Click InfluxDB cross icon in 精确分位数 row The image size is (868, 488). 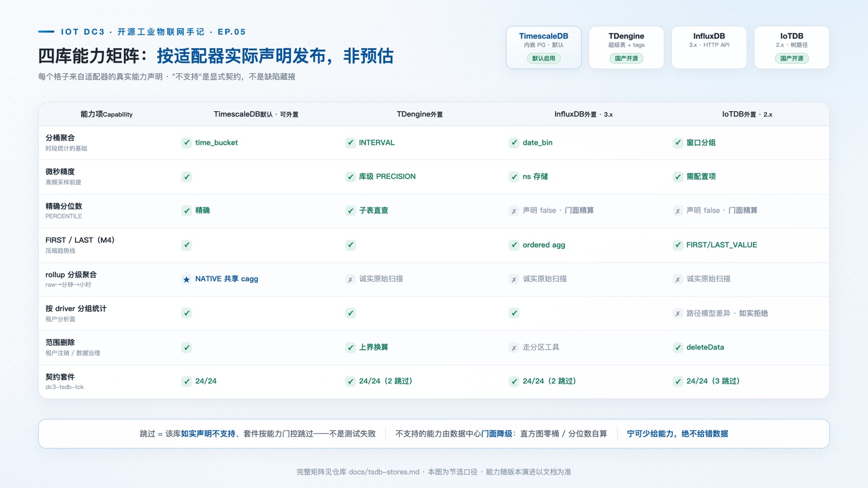click(x=514, y=211)
